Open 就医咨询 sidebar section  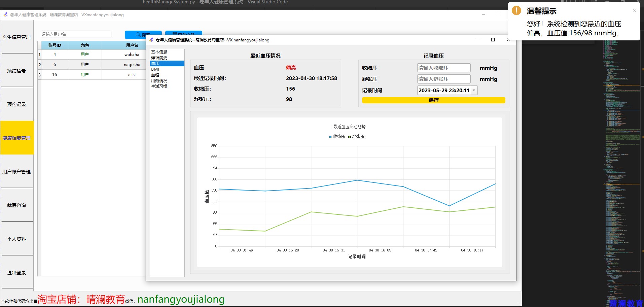coord(16,205)
